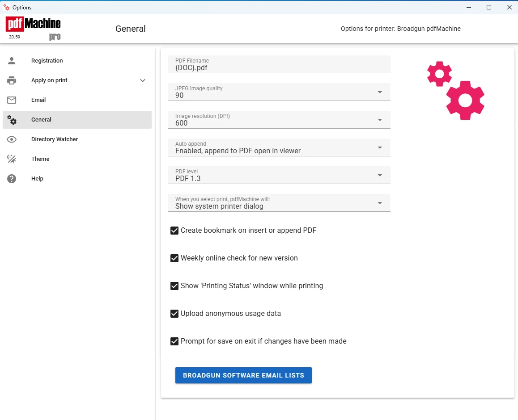Disable Show 'Printing Status' window while printing
518x420 pixels.
point(174,286)
